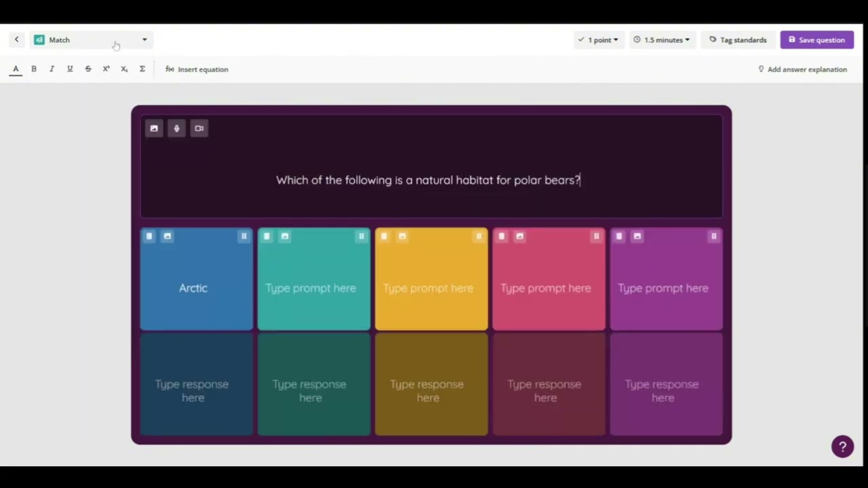
Task: Click drag handle on pink card
Action: click(x=596, y=236)
